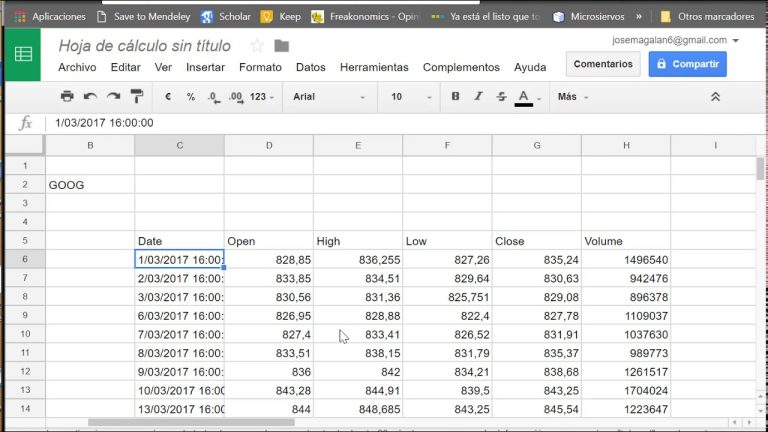Open the Herramientas menu
768x432 pixels.
point(374,68)
